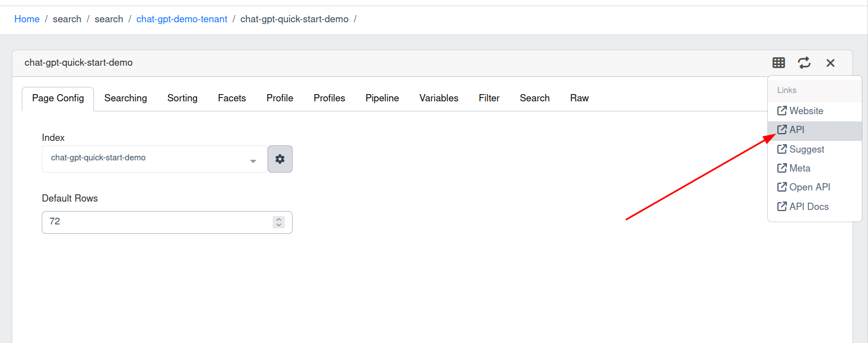Click the panel title chat-gpt-quick-start-demo
868x343 pixels.
coord(78,62)
